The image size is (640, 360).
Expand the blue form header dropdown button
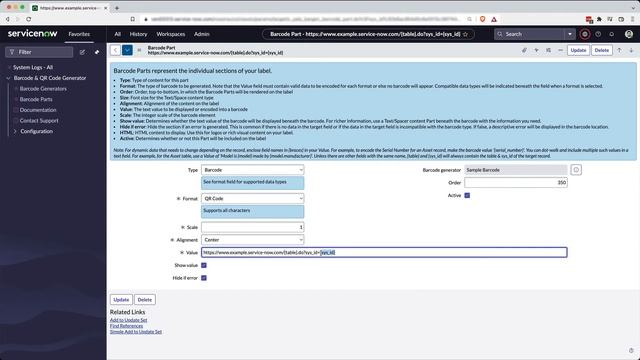(127, 50)
